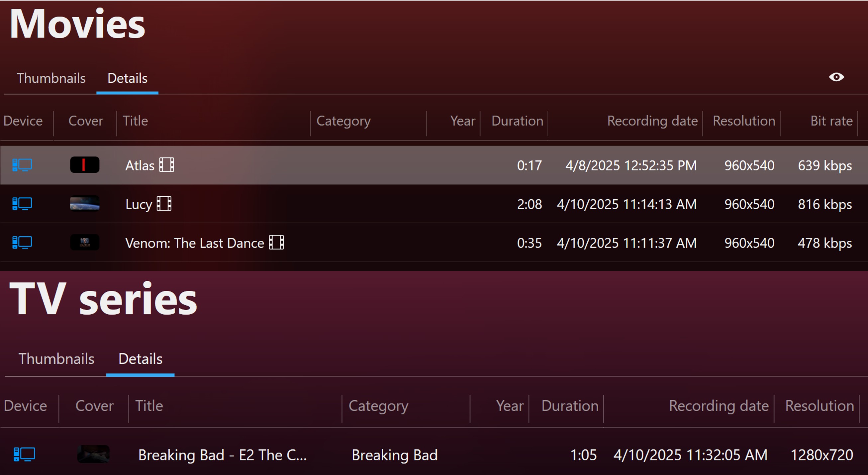Toggle the eye visibility icon in Movies
The height and width of the screenshot is (475, 868).
[x=836, y=77]
